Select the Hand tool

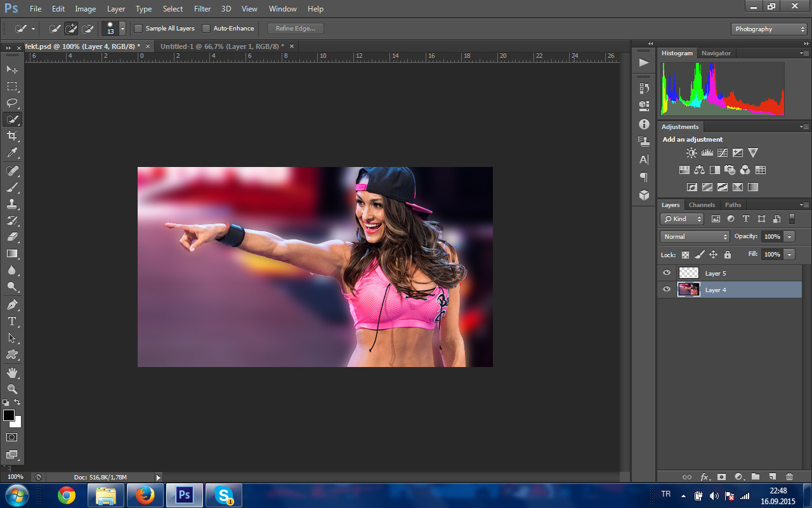(12, 372)
